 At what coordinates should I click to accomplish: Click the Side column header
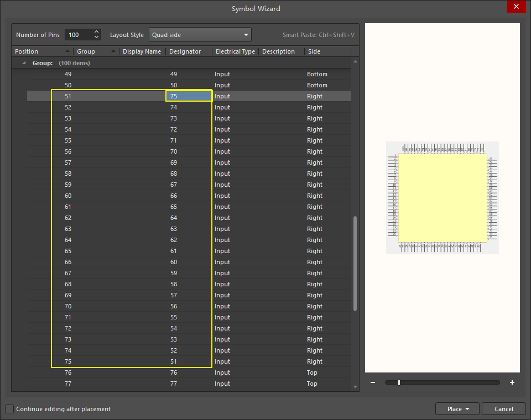pos(326,51)
